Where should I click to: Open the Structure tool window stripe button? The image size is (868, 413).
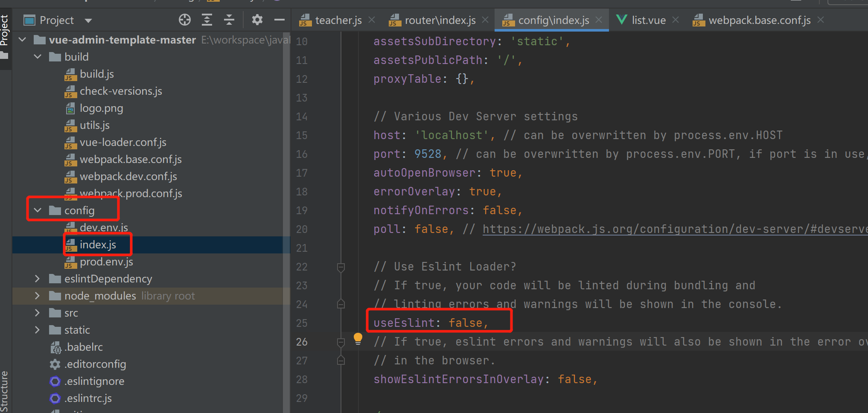click(x=5, y=390)
